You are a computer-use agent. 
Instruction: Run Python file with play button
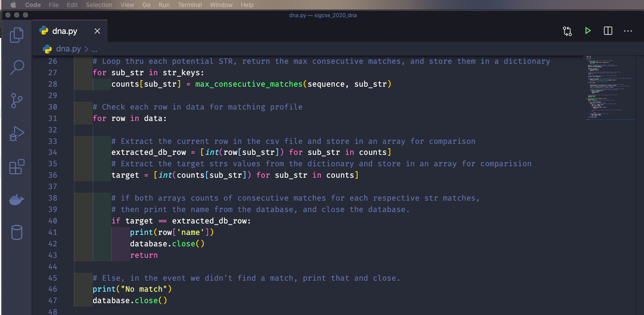(588, 31)
